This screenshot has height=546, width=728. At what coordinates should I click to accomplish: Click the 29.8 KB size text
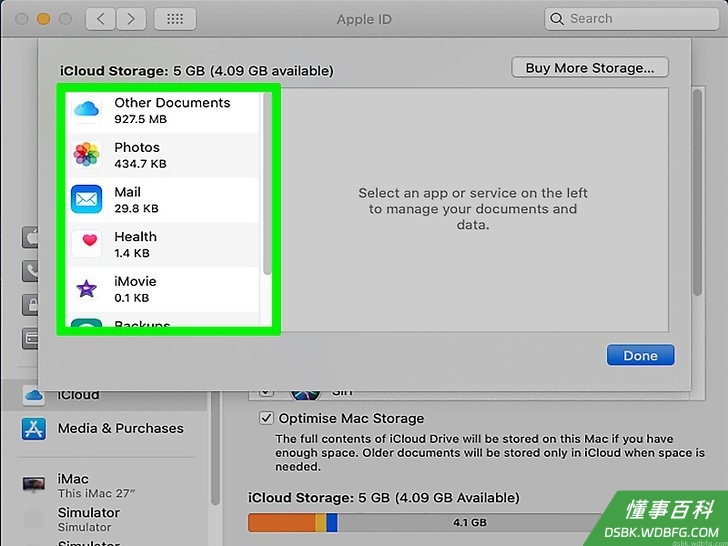[136, 208]
